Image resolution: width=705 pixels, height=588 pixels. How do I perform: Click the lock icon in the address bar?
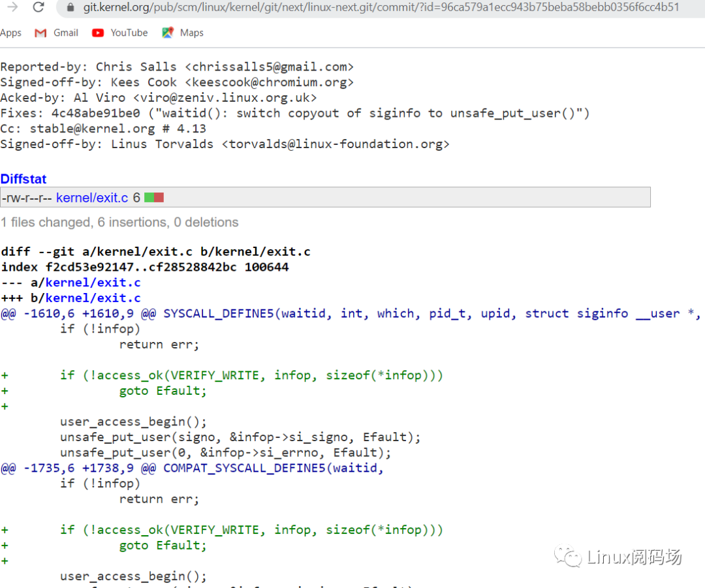[70, 7]
